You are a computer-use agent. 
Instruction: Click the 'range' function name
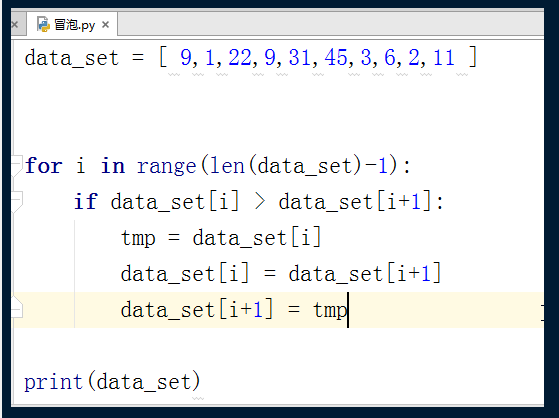click(166, 167)
